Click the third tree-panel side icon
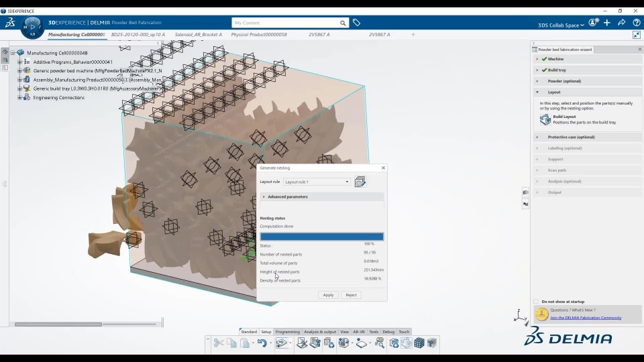The height and width of the screenshot is (362, 644). click(x=5, y=68)
